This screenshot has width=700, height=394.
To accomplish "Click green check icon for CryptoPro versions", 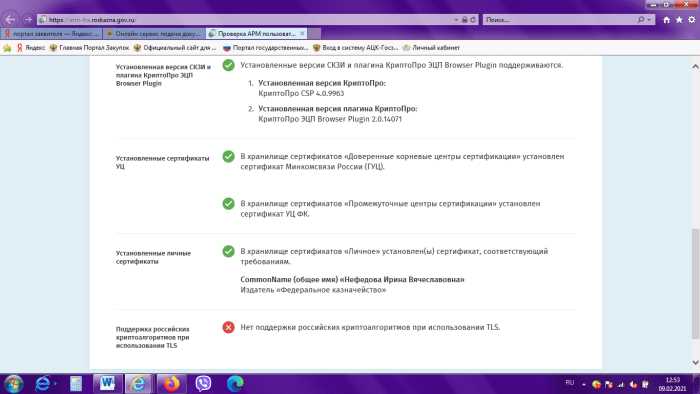I will click(x=229, y=66).
